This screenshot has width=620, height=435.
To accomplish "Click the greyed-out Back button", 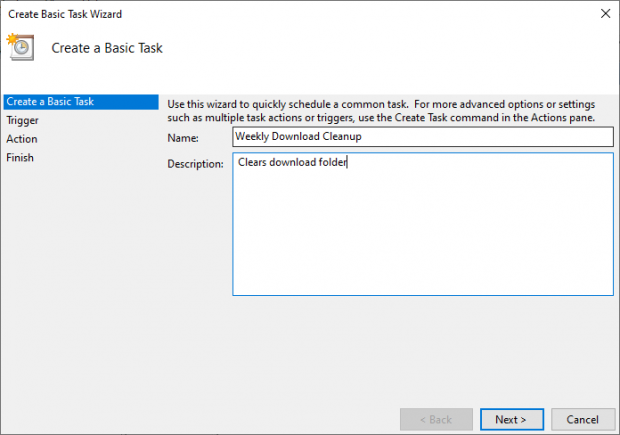I will (x=436, y=419).
